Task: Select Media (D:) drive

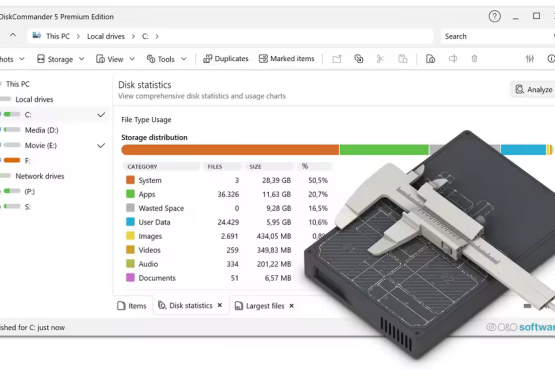Action: pos(41,130)
